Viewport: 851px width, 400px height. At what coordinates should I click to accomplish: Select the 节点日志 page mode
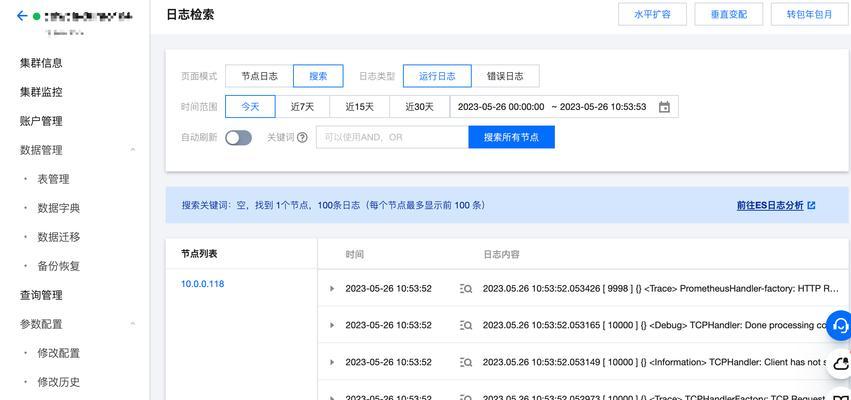point(259,76)
